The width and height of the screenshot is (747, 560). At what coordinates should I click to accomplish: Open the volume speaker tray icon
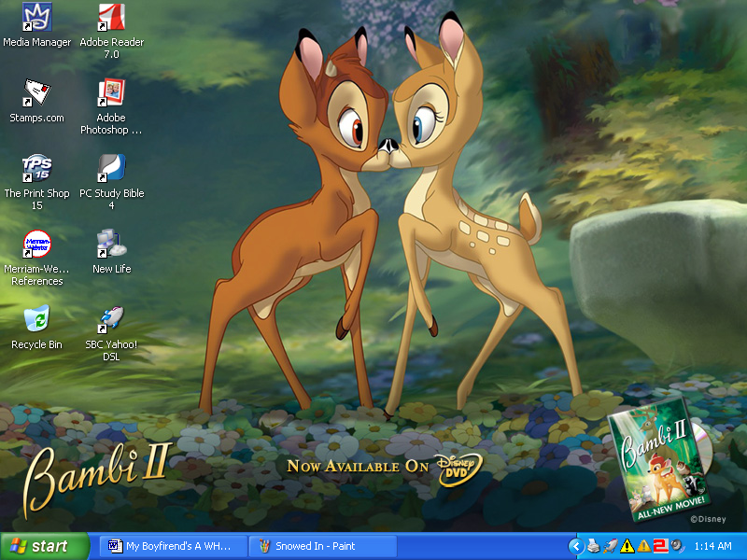(x=676, y=546)
